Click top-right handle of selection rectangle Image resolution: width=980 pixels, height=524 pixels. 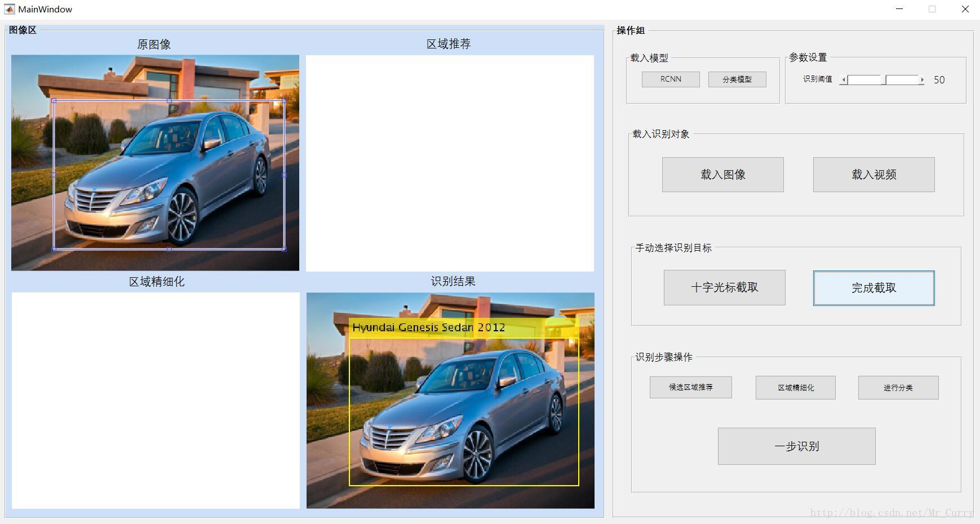(284, 101)
